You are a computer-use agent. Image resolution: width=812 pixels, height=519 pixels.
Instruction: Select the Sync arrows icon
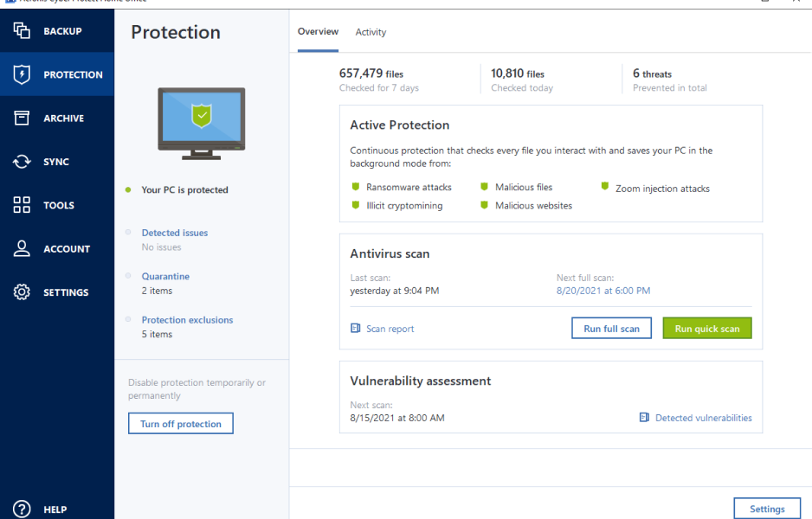point(22,162)
